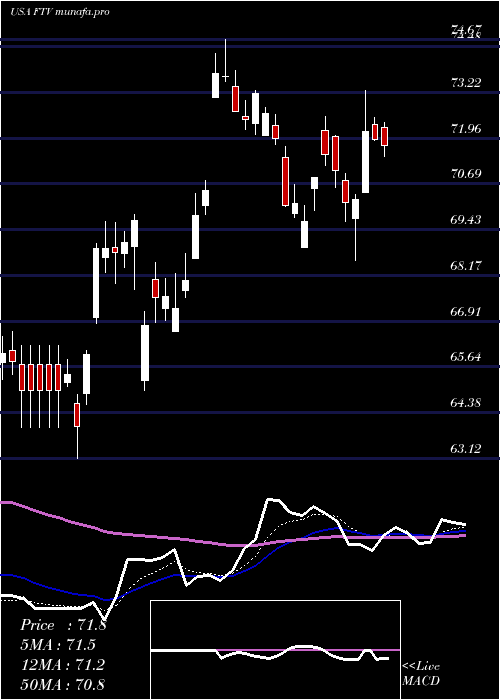Select the 68.17 price axis label

tap(467, 266)
